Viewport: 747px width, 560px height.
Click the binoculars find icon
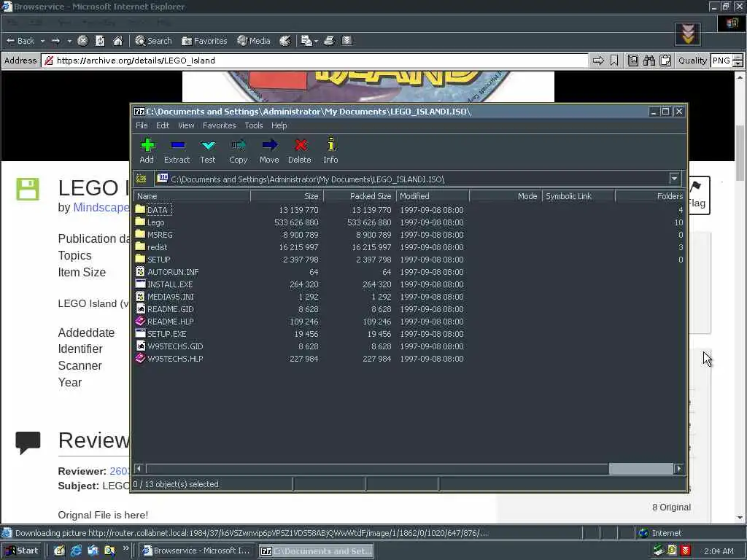[x=649, y=61]
